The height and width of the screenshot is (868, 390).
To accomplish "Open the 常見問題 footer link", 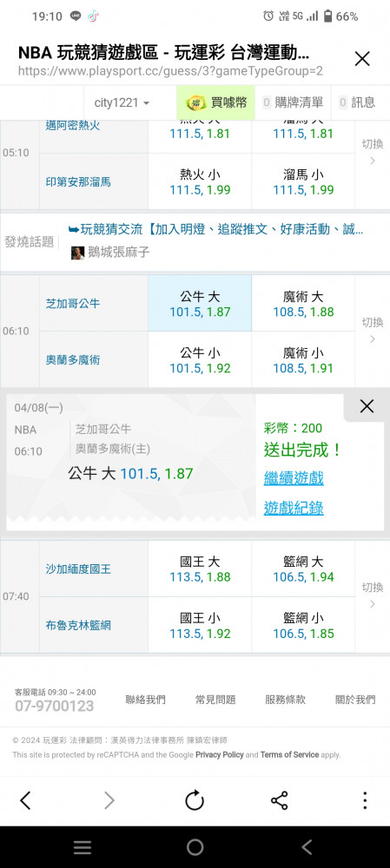I will [x=215, y=700].
